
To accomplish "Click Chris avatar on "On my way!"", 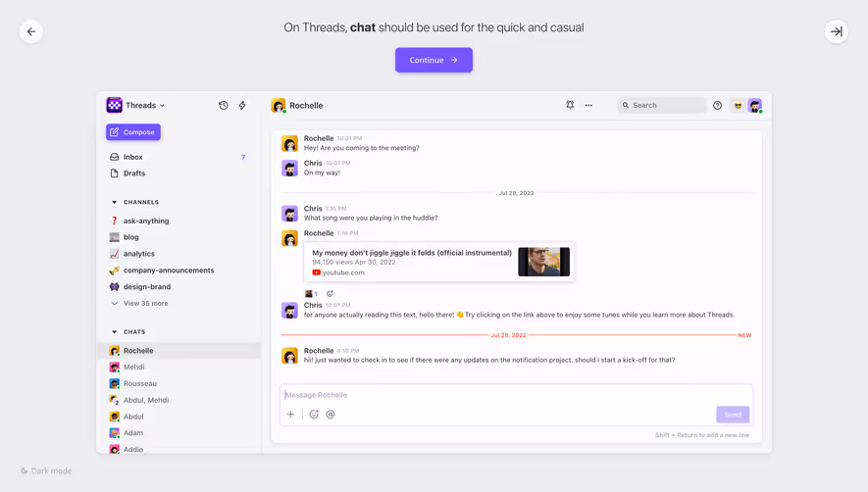I will pyautogui.click(x=289, y=168).
